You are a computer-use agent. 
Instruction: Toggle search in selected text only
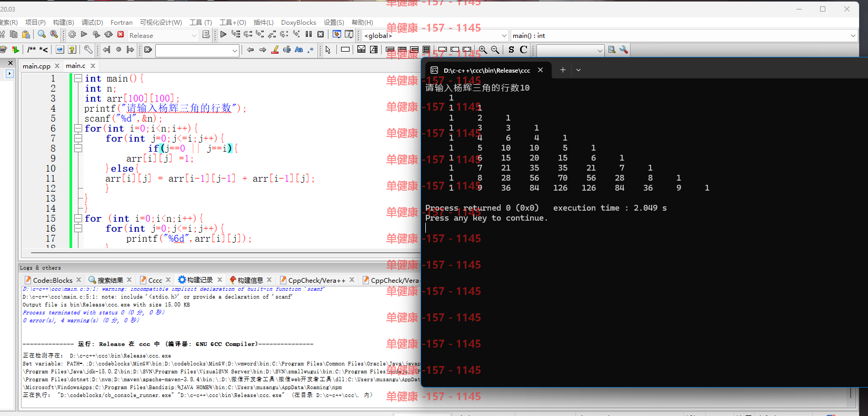coord(287,49)
